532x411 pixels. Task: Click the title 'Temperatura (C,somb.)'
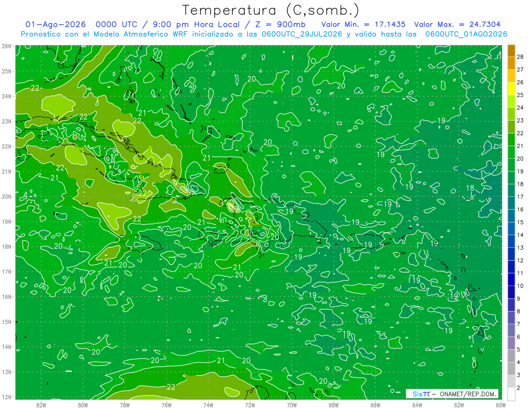click(x=271, y=10)
